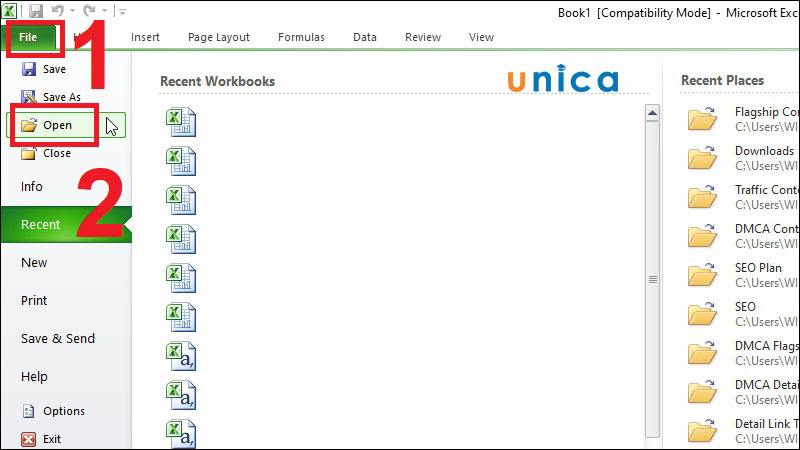Select Print in the left pane
Image resolution: width=800 pixels, height=450 pixels.
34,301
